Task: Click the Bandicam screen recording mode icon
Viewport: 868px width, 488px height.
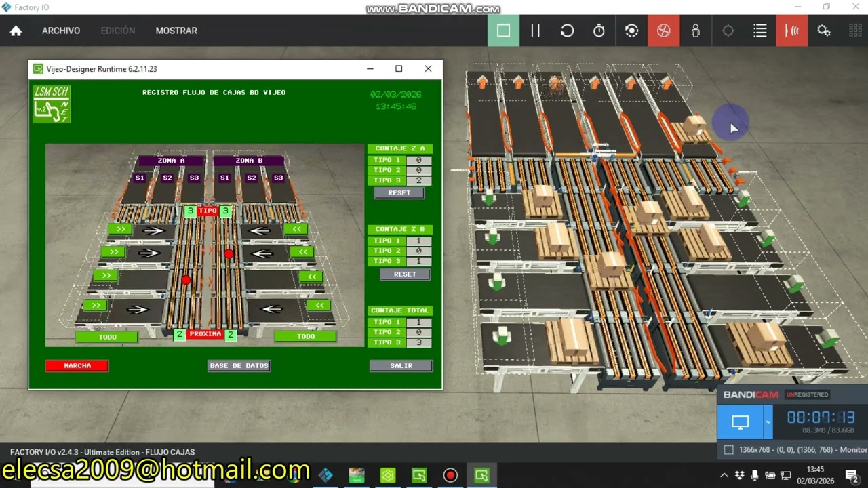Action: click(740, 422)
